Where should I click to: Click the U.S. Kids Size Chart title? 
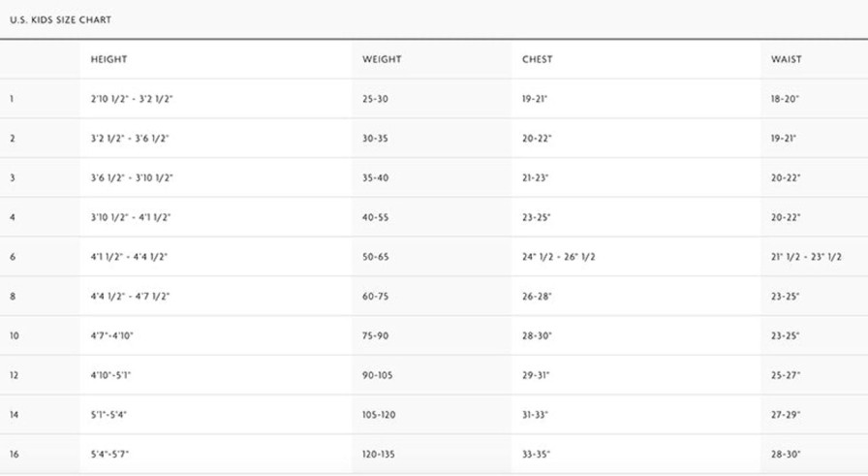coord(60,19)
